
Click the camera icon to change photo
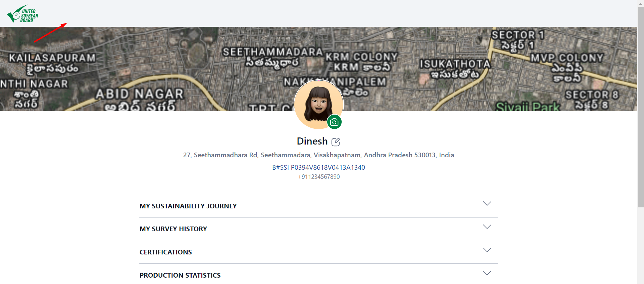[x=334, y=122]
